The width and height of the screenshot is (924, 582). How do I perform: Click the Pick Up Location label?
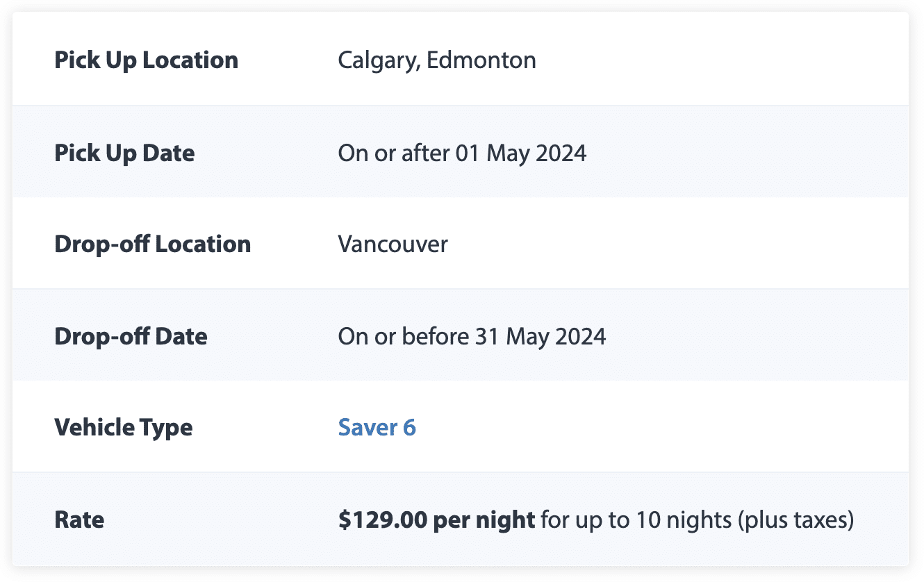pos(146,60)
